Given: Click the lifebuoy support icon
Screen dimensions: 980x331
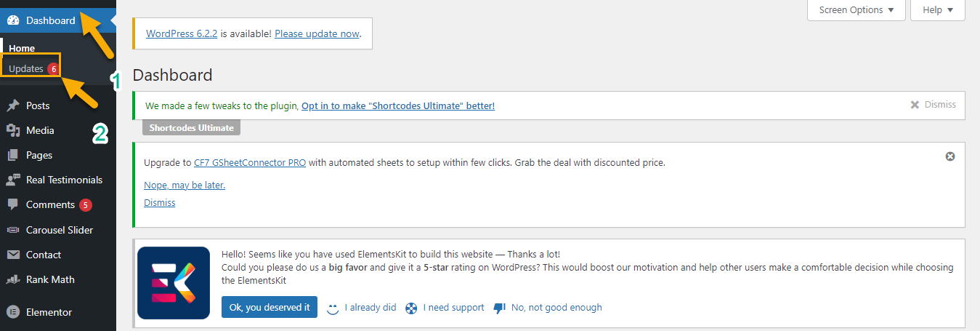Looking at the screenshot, I should click(x=411, y=308).
